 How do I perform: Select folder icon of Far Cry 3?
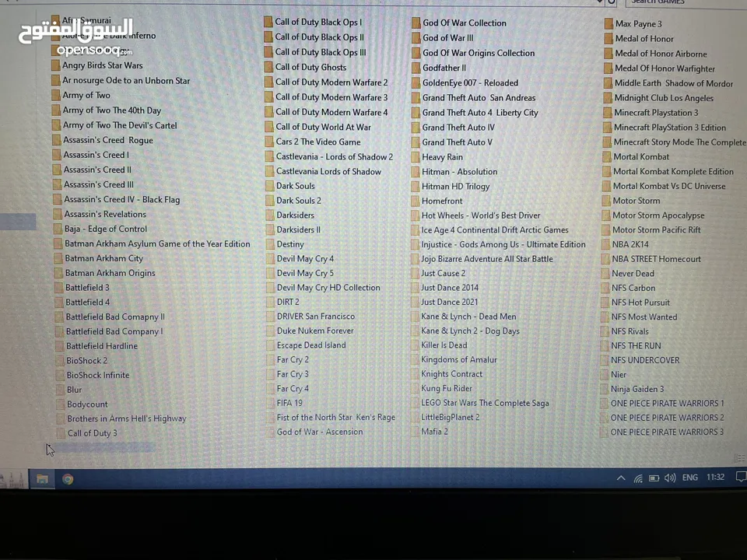[x=271, y=374]
